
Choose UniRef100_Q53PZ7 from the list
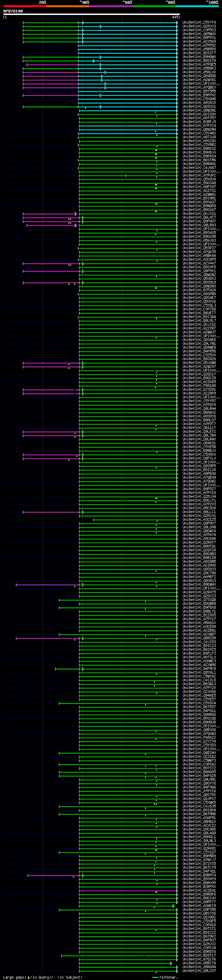coord(199,249)
